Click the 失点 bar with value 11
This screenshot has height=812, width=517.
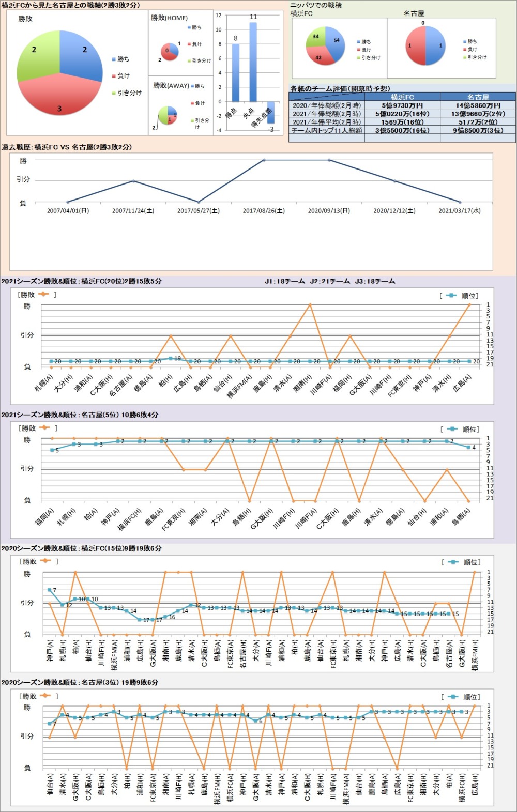[x=253, y=62]
